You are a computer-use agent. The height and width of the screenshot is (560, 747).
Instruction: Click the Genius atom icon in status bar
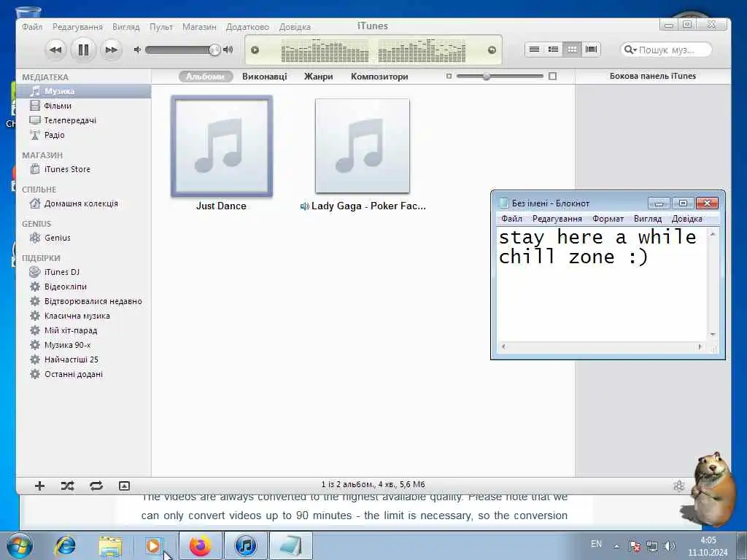(679, 486)
